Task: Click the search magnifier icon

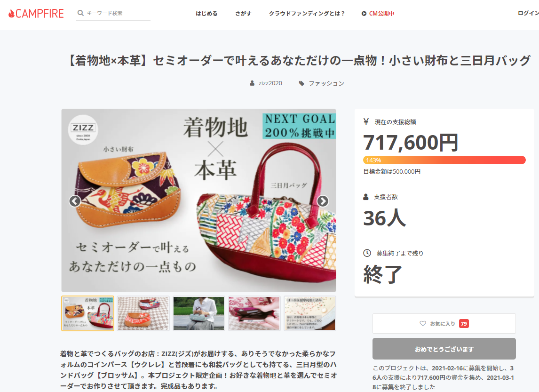Action: 80,13
